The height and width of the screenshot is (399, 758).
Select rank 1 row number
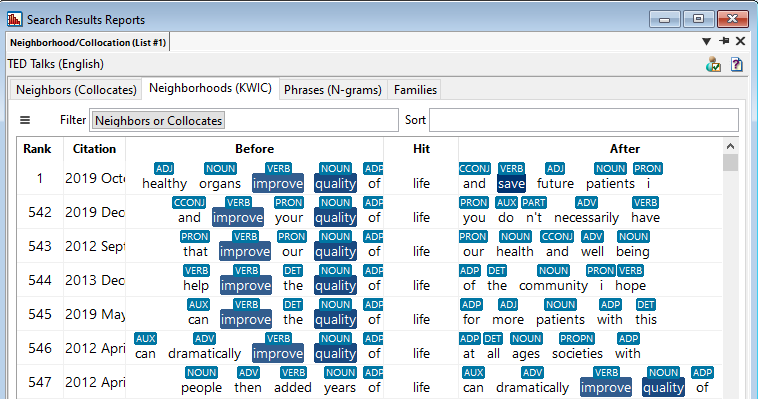(x=40, y=178)
